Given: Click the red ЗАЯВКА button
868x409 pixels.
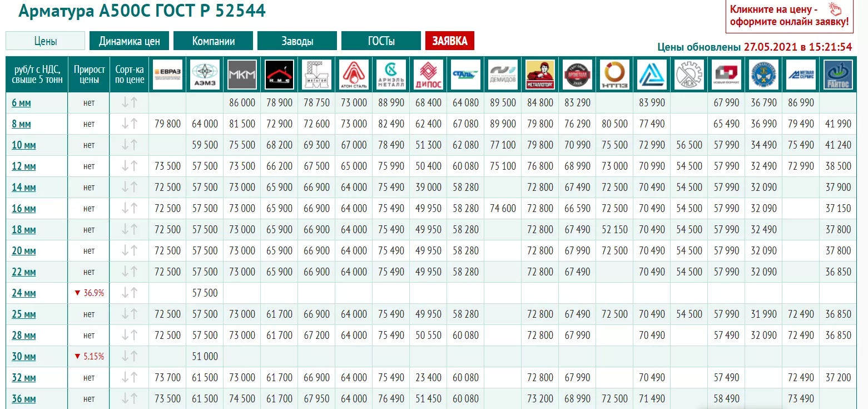Looking at the screenshot, I should point(450,41).
